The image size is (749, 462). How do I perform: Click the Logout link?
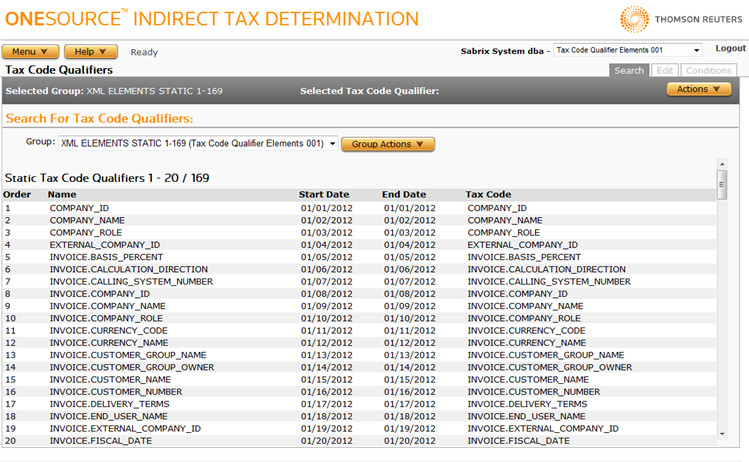point(730,49)
